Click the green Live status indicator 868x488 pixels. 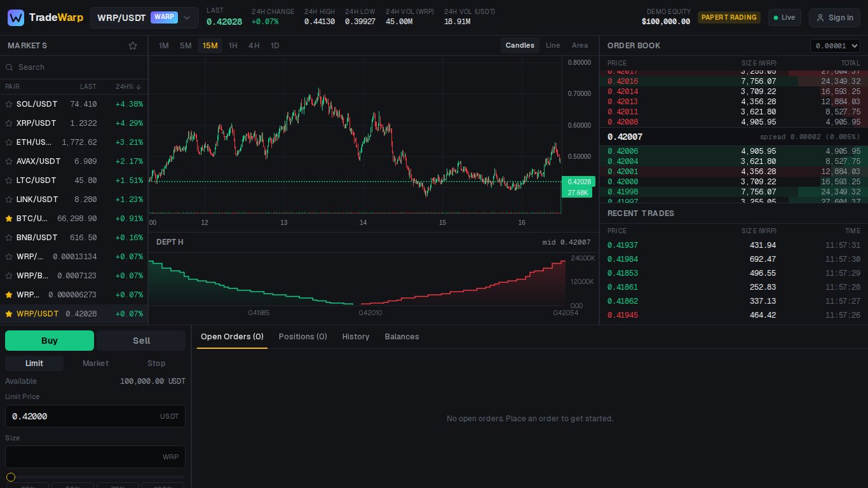pos(784,18)
